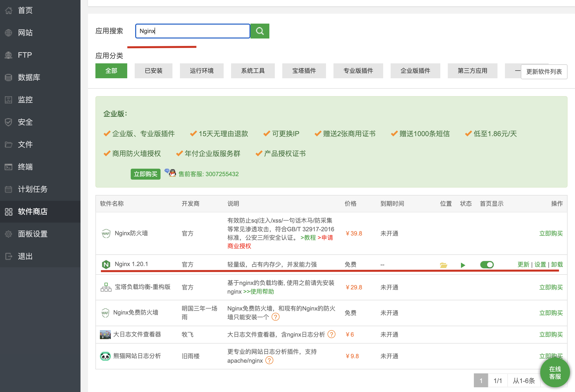Screen dimensions: 575x392
Task: Go to 数据库 in the sidebar
Action: 29,78
